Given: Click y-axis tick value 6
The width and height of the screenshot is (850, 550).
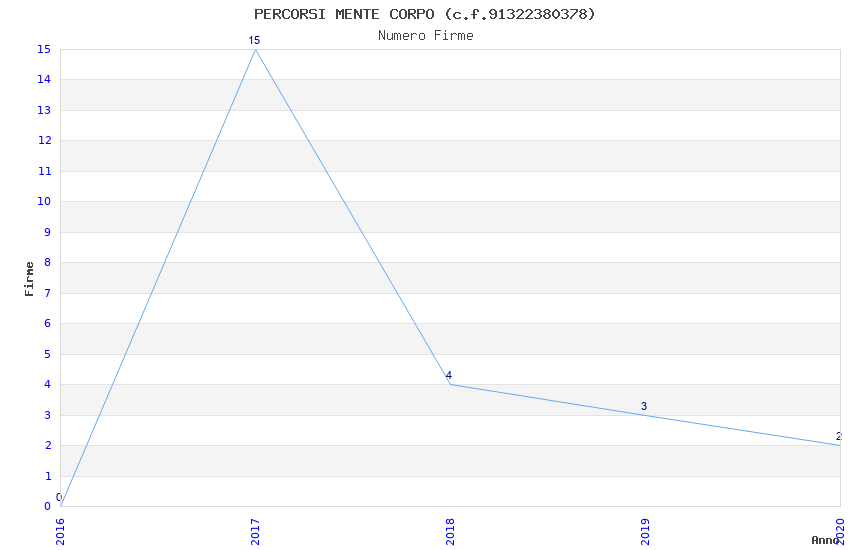Looking at the screenshot, I should point(48,323).
